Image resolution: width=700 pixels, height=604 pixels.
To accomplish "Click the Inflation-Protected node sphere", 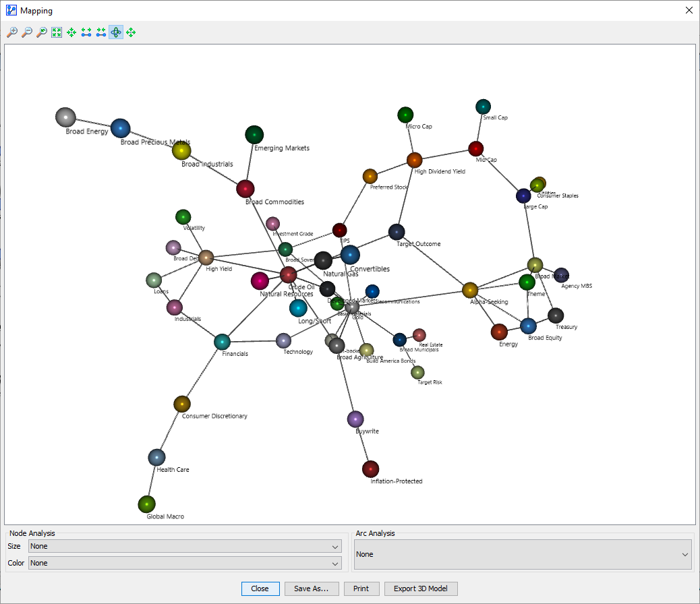I will tap(370, 469).
